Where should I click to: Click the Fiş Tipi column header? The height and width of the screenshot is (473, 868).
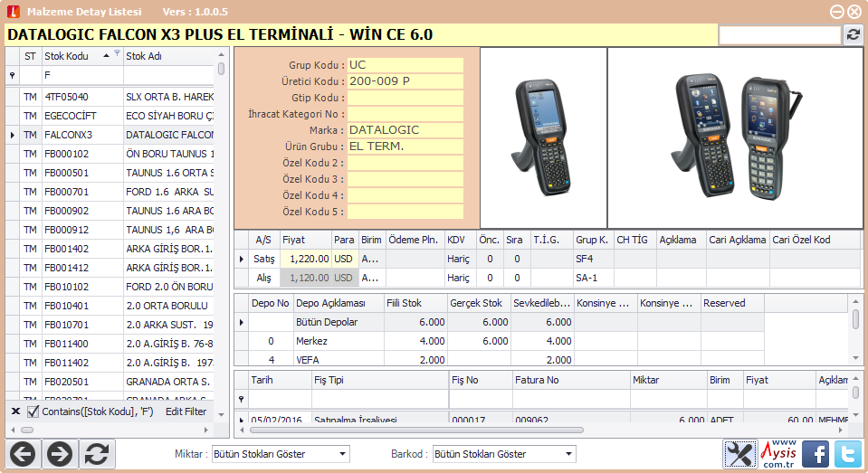click(x=380, y=380)
